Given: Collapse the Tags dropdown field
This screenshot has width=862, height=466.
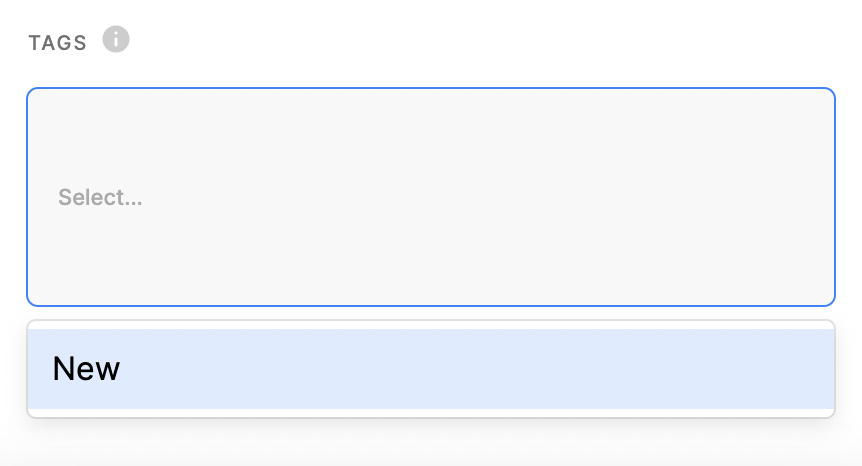Looking at the screenshot, I should 430,197.
